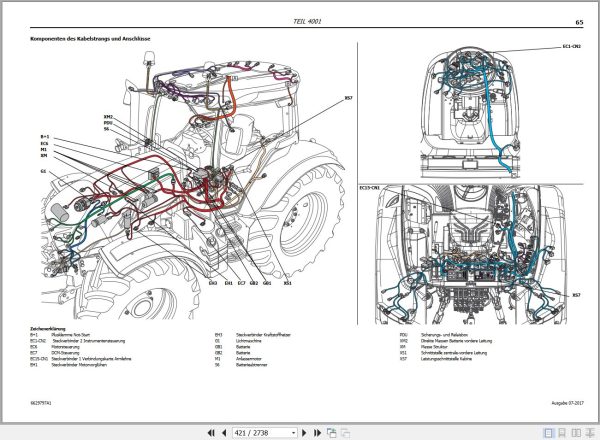Image resolution: width=600 pixels, height=440 pixels.
Task: Go to the previous page
Action: (x=224, y=433)
